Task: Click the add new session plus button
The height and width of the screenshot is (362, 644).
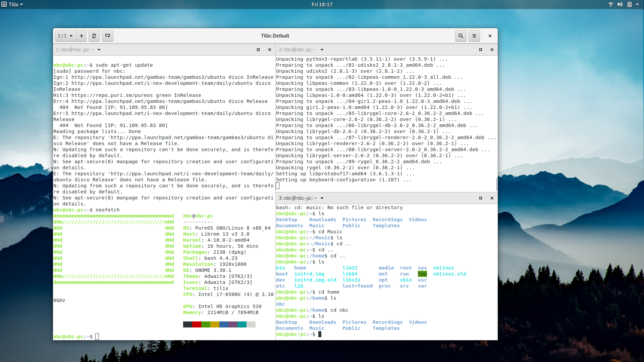Action: (x=81, y=36)
